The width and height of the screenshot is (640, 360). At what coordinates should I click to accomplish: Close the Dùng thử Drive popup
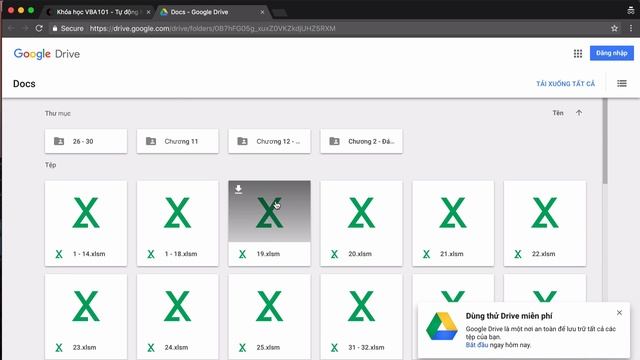(x=619, y=313)
